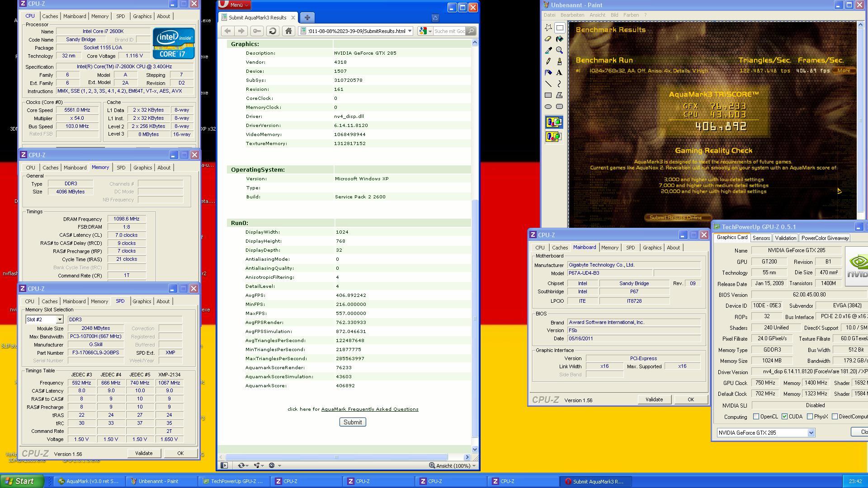Open the closed-tabs trash icon in Opera
The width and height of the screenshot is (868, 488).
click(x=435, y=18)
